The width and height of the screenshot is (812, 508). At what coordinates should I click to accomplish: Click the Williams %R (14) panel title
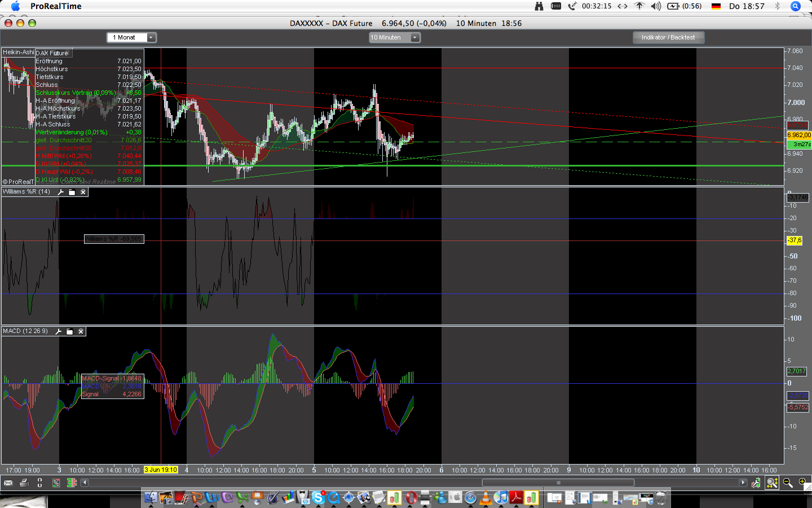(27, 192)
